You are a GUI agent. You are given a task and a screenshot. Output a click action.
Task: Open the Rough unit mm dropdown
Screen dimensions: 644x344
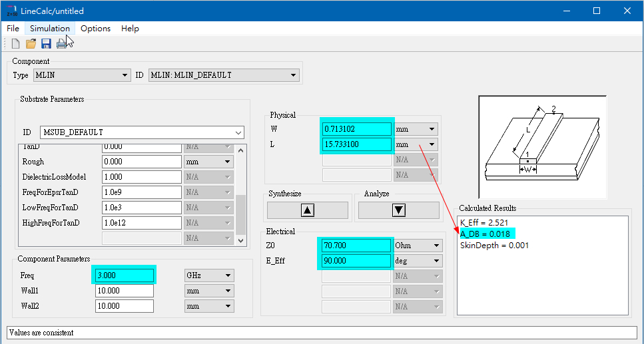208,162
